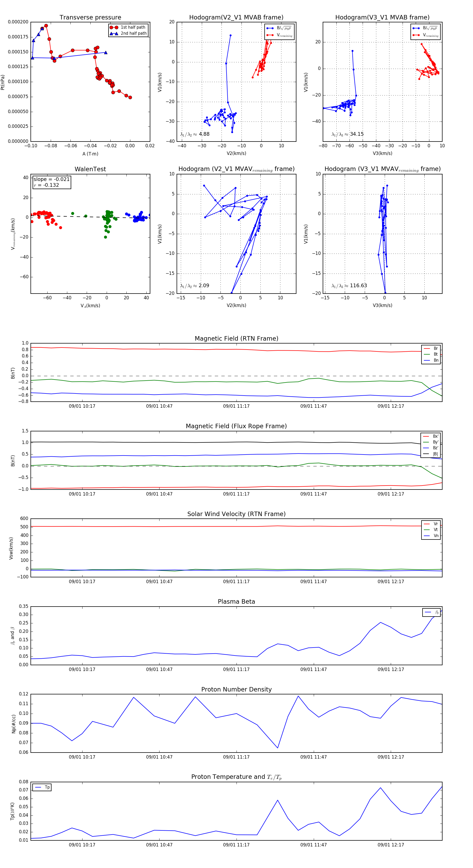Click the 'Plasma Beta' plot title
This screenshot has height=868, width=473.
[x=236, y=602]
